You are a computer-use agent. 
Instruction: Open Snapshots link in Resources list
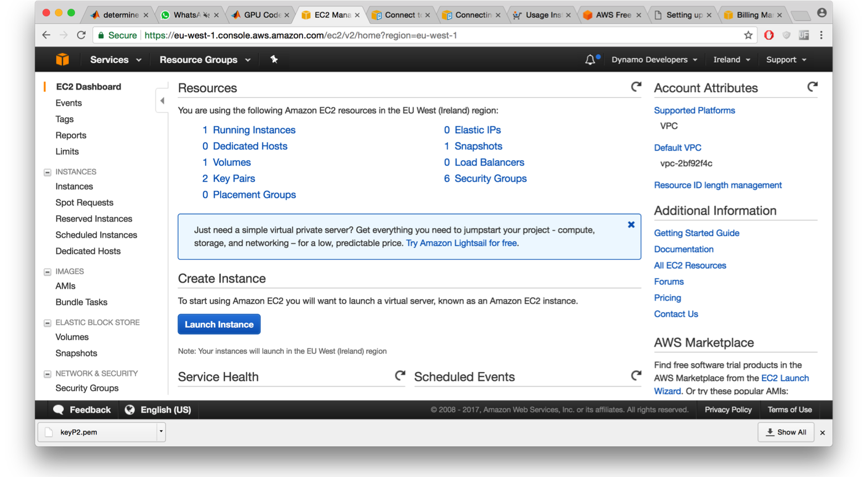[478, 146]
